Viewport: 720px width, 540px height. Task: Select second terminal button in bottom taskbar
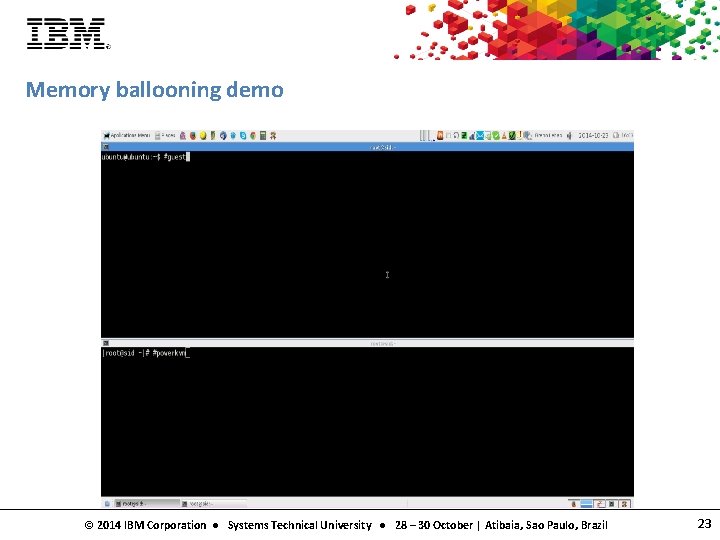coord(214,504)
